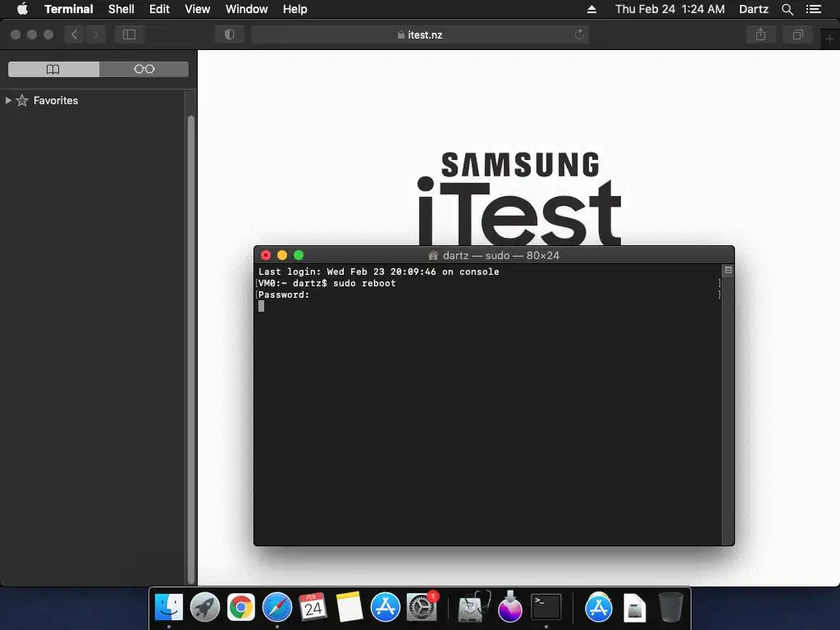The height and width of the screenshot is (630, 840).
Task: Open the App Store beside Notes
Action: pyautogui.click(x=386, y=607)
